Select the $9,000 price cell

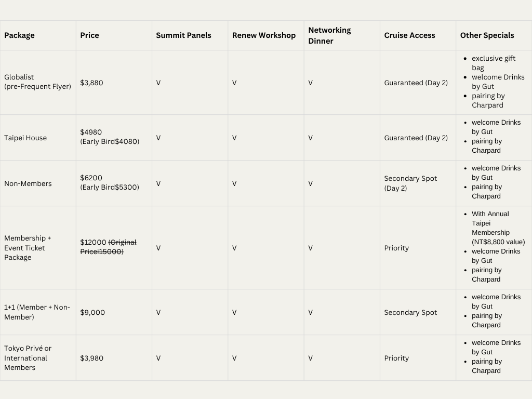[x=92, y=312]
